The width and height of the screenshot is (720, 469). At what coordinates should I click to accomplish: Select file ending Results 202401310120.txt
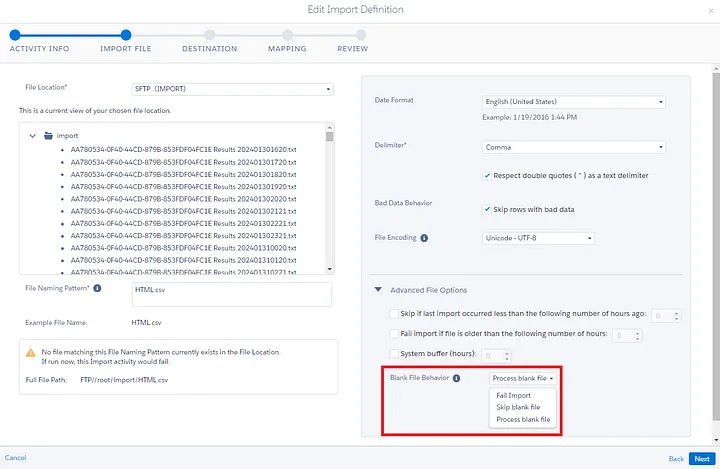(183, 260)
